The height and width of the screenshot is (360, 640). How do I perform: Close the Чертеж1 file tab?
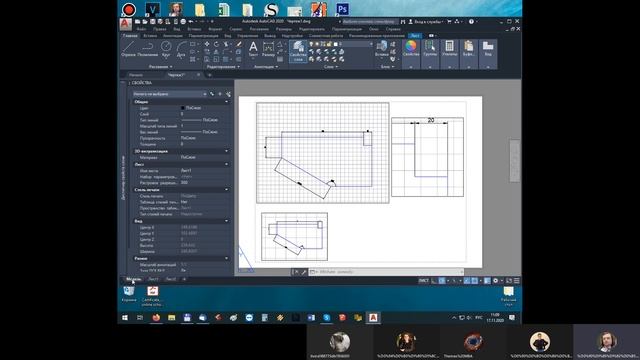click(x=198, y=75)
